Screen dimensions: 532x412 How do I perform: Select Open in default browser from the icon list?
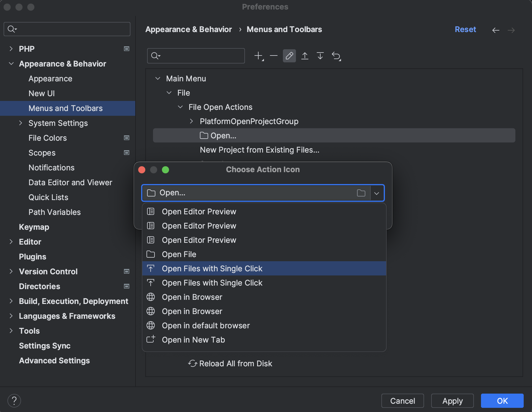click(206, 325)
